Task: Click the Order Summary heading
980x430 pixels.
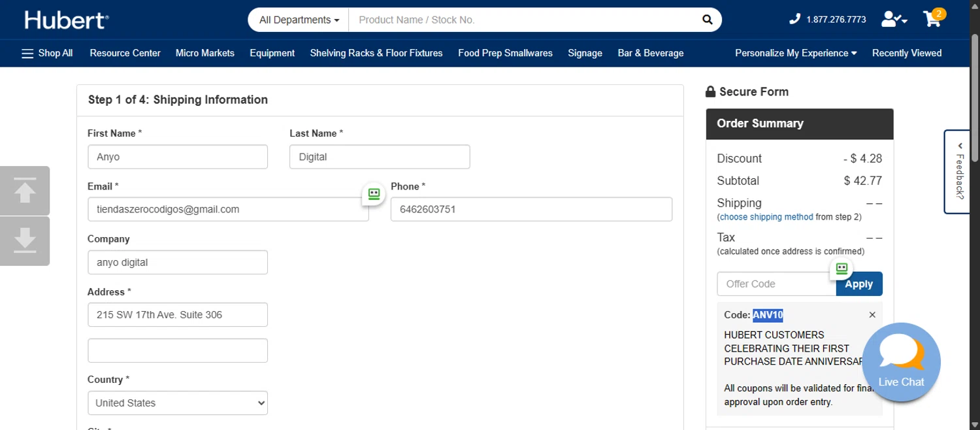Action: [x=760, y=124]
